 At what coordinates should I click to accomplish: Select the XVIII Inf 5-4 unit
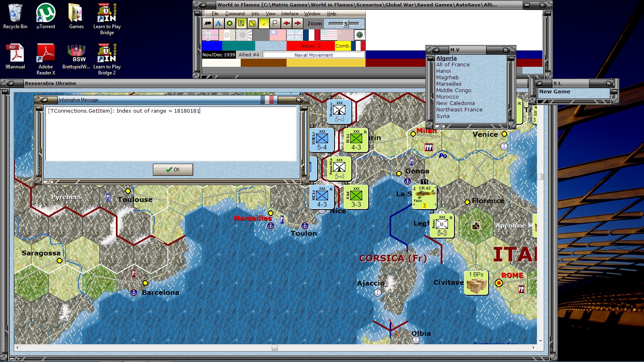(x=322, y=140)
